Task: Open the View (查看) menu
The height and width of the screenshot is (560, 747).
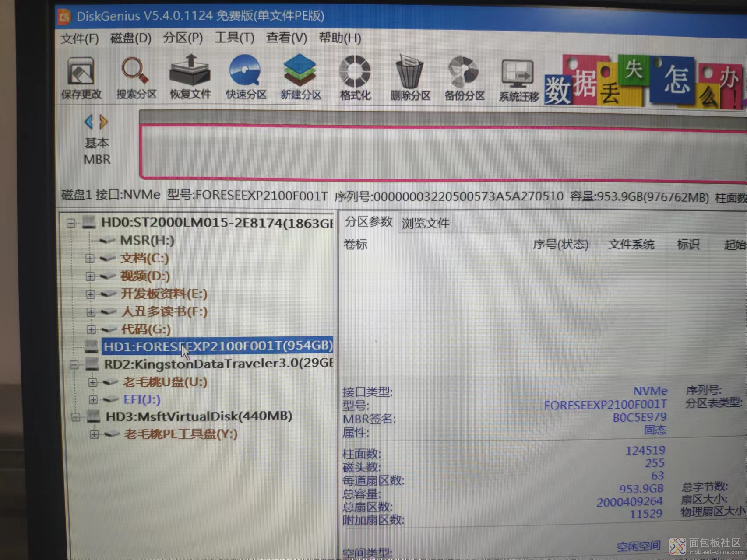Action: point(286,38)
